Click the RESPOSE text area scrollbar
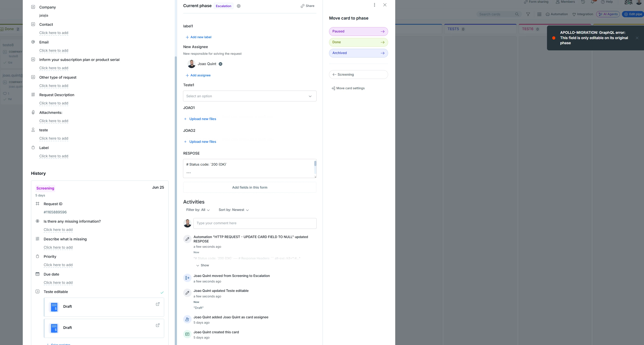Viewport: 644px width, 345px height. click(315, 164)
